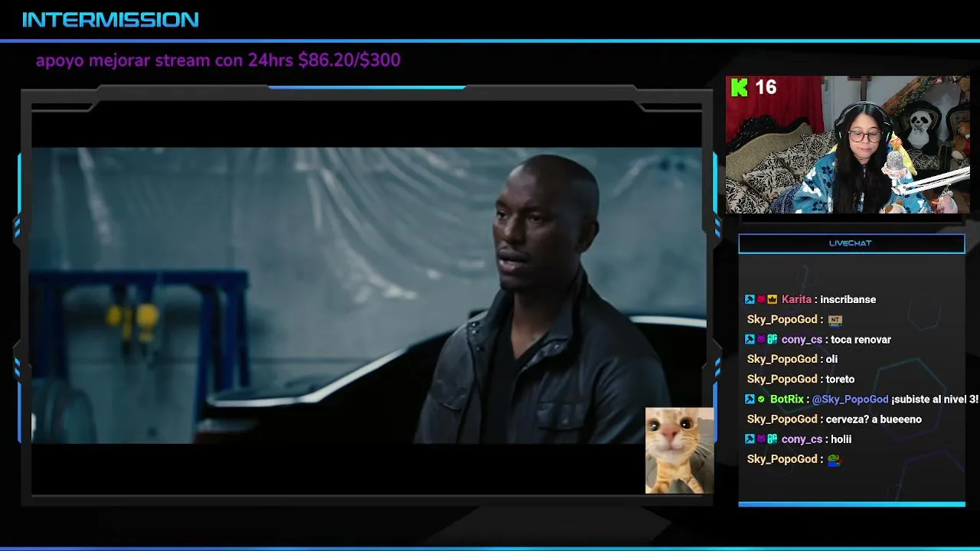The image size is (980, 551).
Task: Click the streamer webcam feed
Action: (848, 145)
